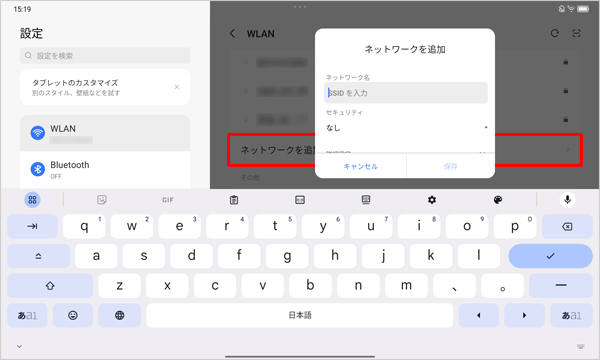This screenshot has width=600, height=360.
Task: Click 保存 button in dialog
Action: [x=451, y=166]
